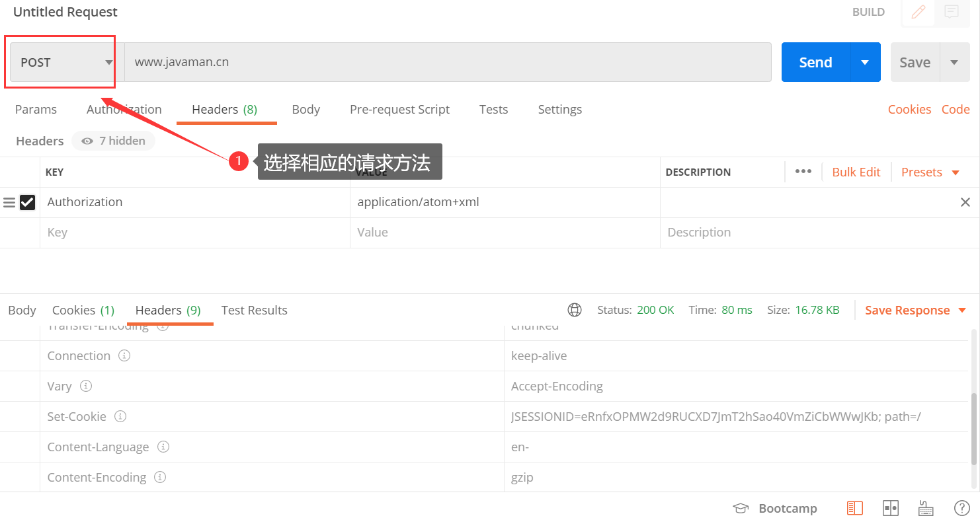This screenshot has width=980, height=516.
Task: Click the BUILD label at top
Action: click(x=868, y=12)
